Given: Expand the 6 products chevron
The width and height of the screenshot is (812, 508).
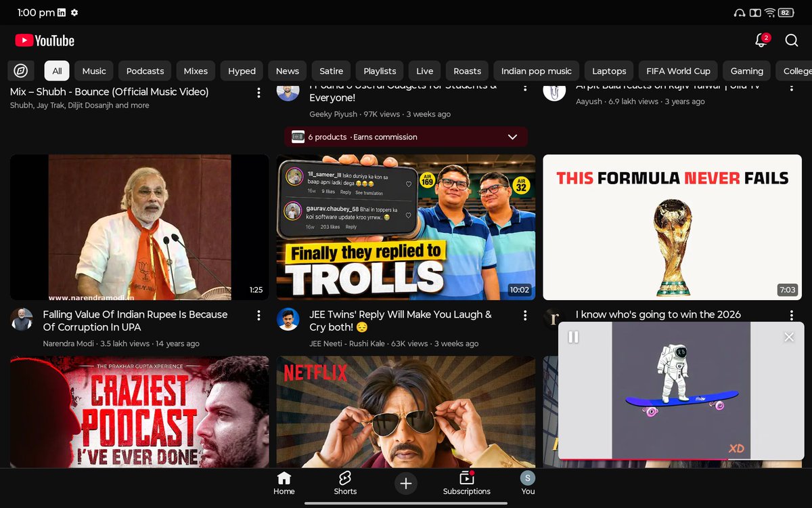Looking at the screenshot, I should 512,137.
